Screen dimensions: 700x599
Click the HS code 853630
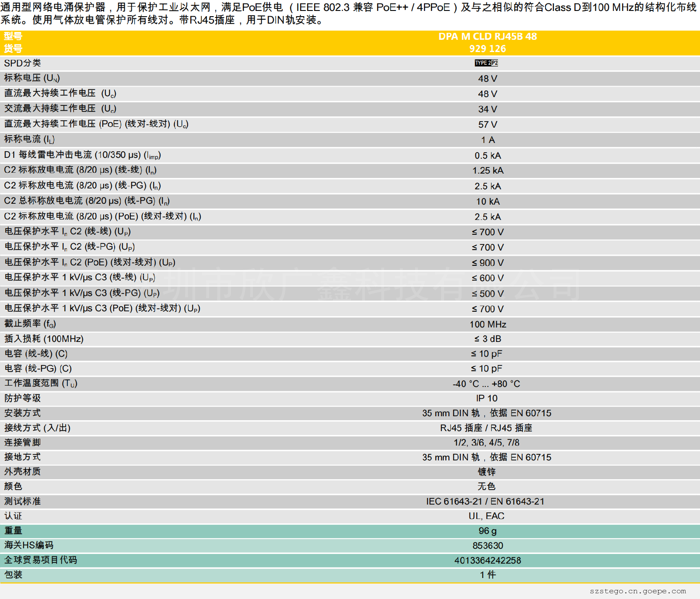[487, 546]
